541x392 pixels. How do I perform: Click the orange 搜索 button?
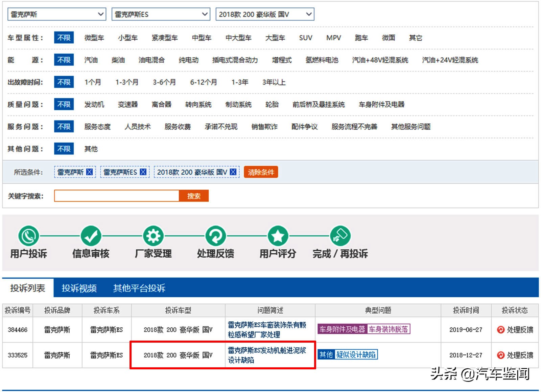click(x=194, y=196)
